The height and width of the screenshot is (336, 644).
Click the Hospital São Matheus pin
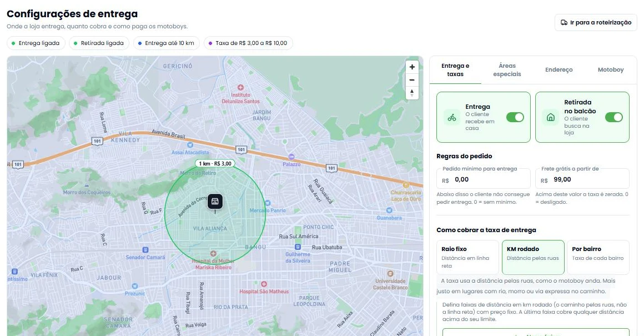pyautogui.click(x=264, y=284)
